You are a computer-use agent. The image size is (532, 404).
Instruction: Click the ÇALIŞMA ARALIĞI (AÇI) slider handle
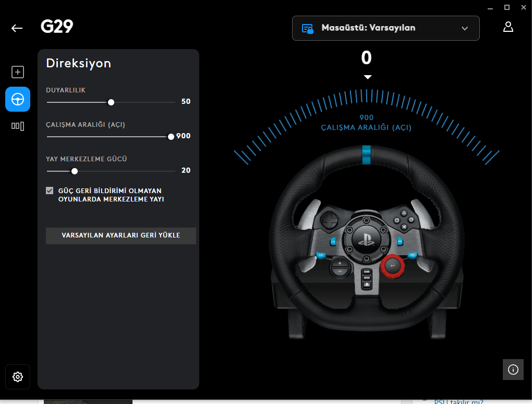click(x=171, y=136)
